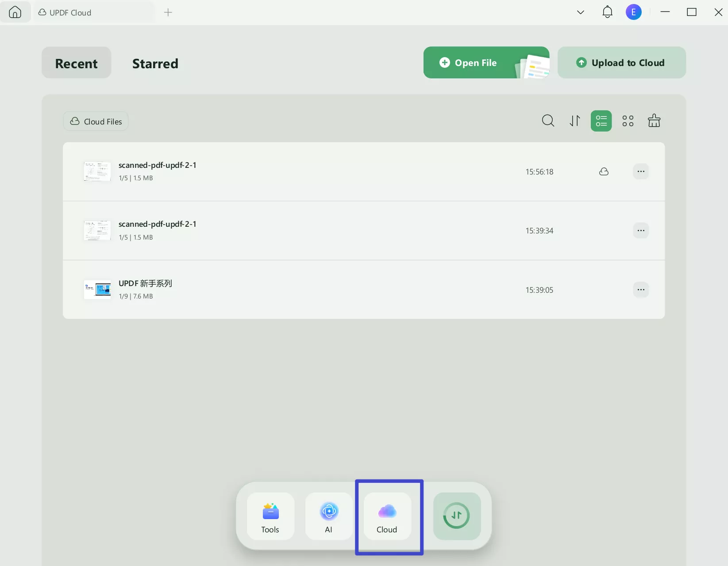Open the notifications bell
This screenshot has width=728, height=566.
(x=607, y=12)
